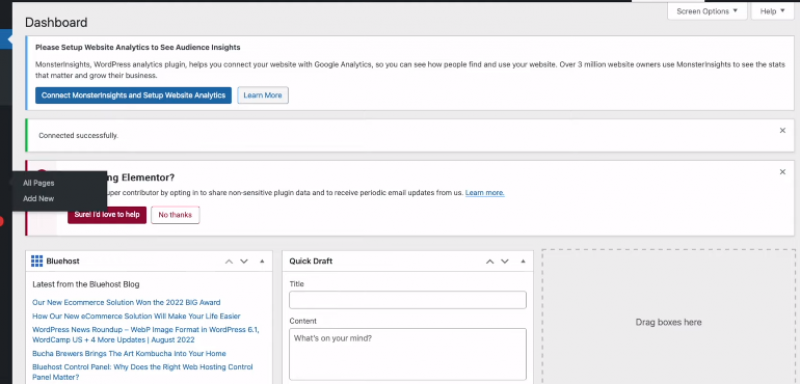
Task: Click the Connected successfully message text
Action: (x=78, y=136)
